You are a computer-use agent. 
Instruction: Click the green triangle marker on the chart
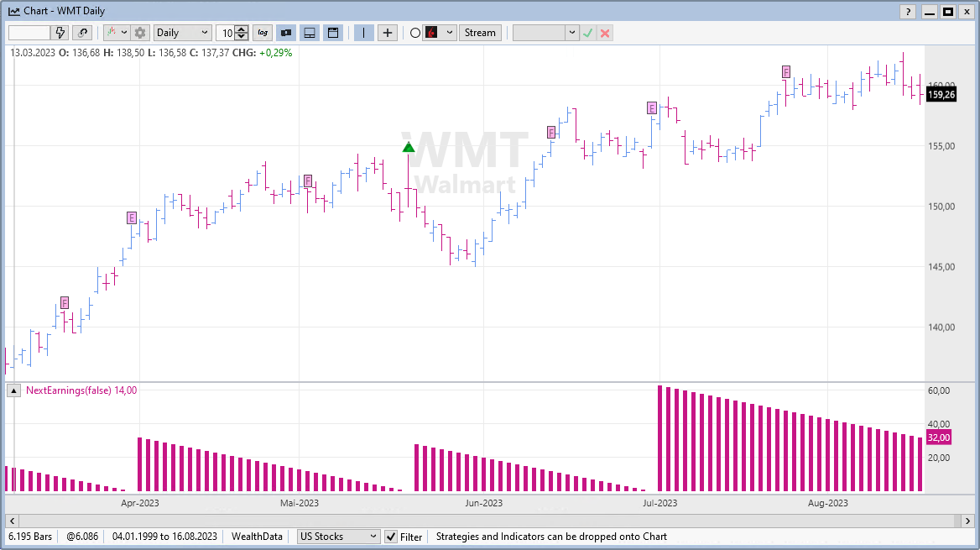[408, 147]
